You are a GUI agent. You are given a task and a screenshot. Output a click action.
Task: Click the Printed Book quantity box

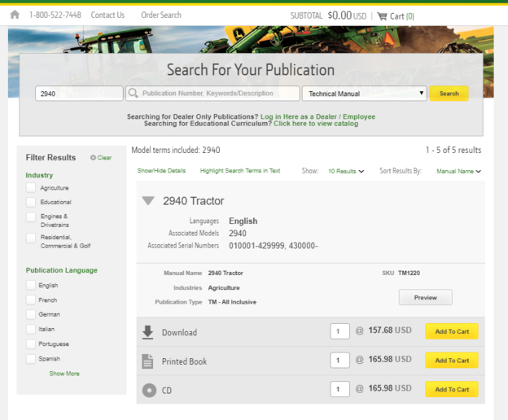339,360
